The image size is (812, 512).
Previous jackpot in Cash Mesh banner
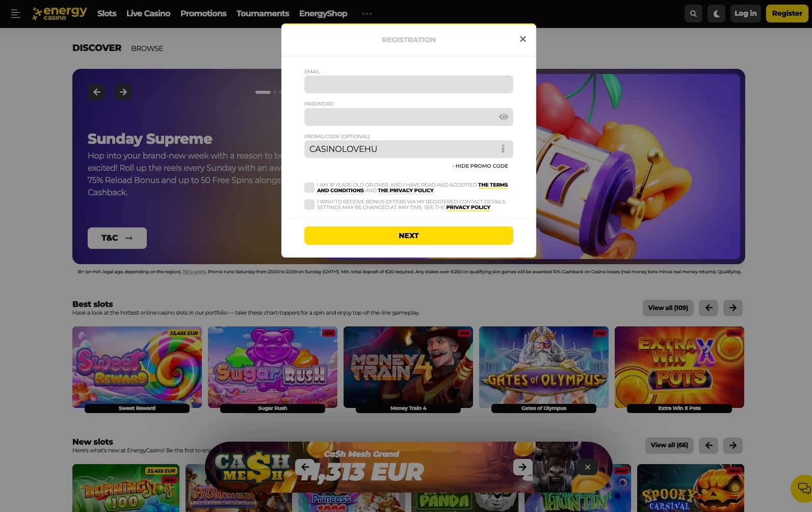tap(305, 467)
